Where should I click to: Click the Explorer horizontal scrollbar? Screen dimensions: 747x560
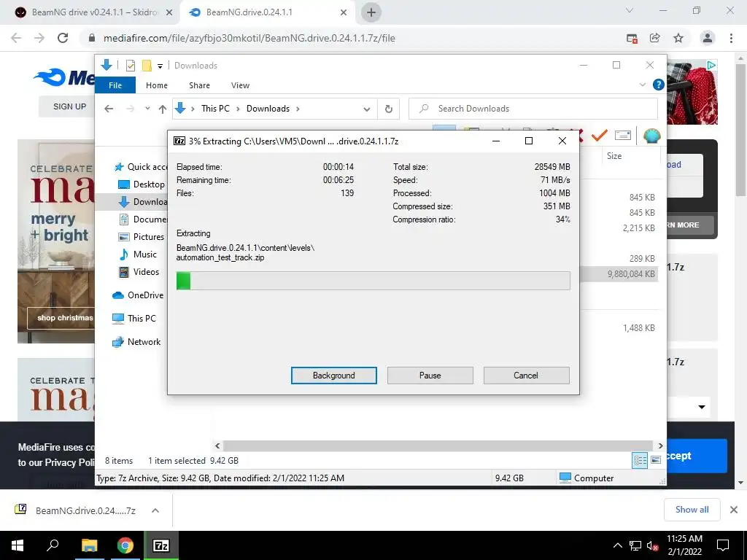coord(438,446)
